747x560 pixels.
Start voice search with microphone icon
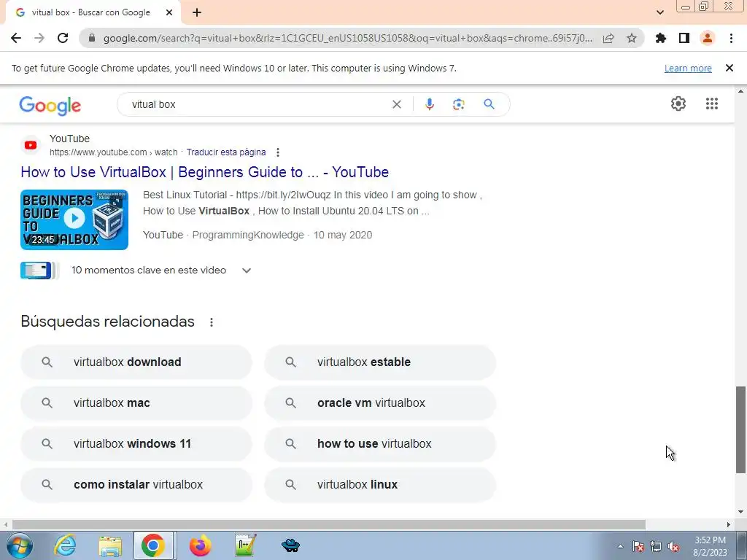coord(429,104)
